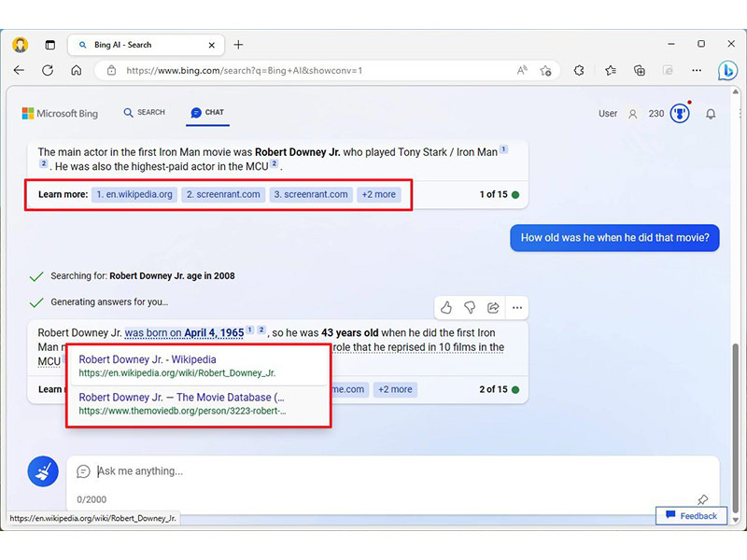Dislike the response with thumbs down
747x560 pixels.
[470, 307]
